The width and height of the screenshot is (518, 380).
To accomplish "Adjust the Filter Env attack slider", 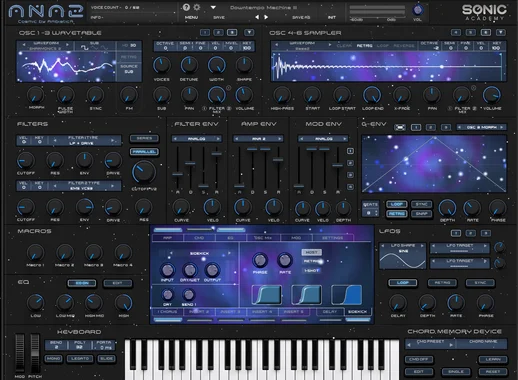I will coord(177,174).
